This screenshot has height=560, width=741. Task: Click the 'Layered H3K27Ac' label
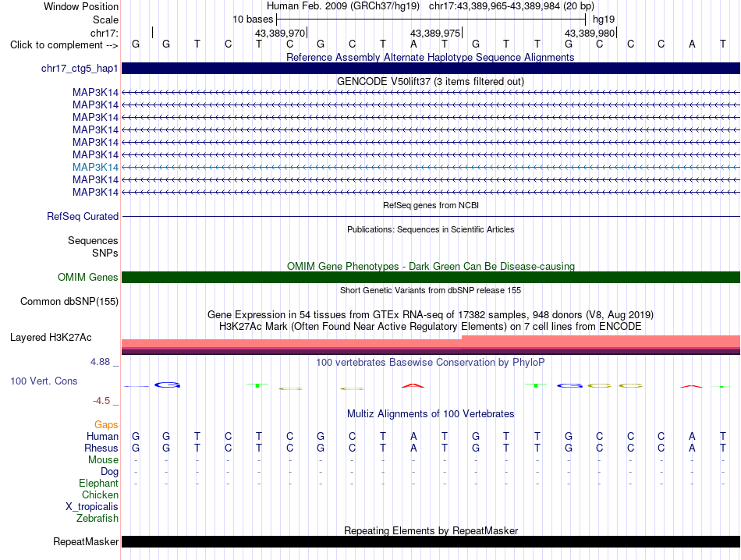click(51, 338)
